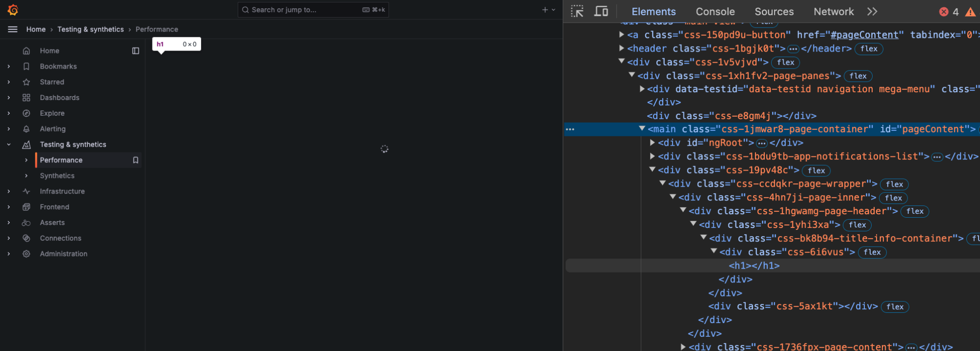Open Administration in the sidebar
This screenshot has width=980, height=351.
point(64,254)
